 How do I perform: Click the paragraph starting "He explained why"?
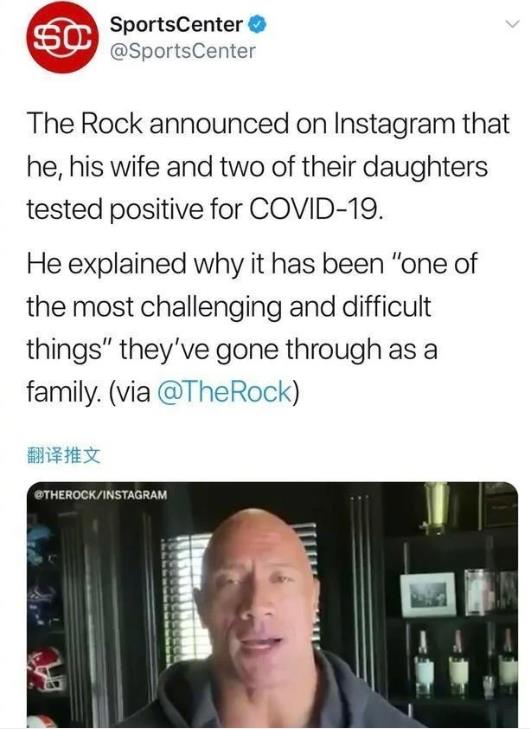pos(252,328)
